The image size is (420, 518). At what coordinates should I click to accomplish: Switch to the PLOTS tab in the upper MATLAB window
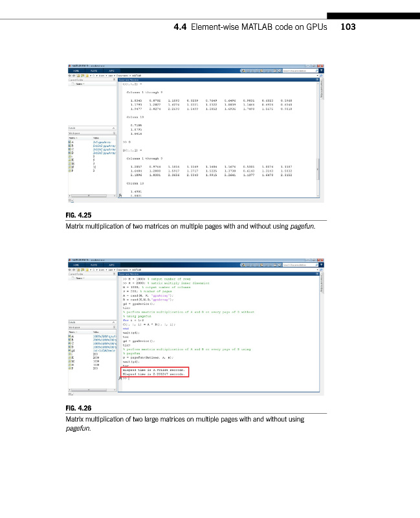pos(94,71)
